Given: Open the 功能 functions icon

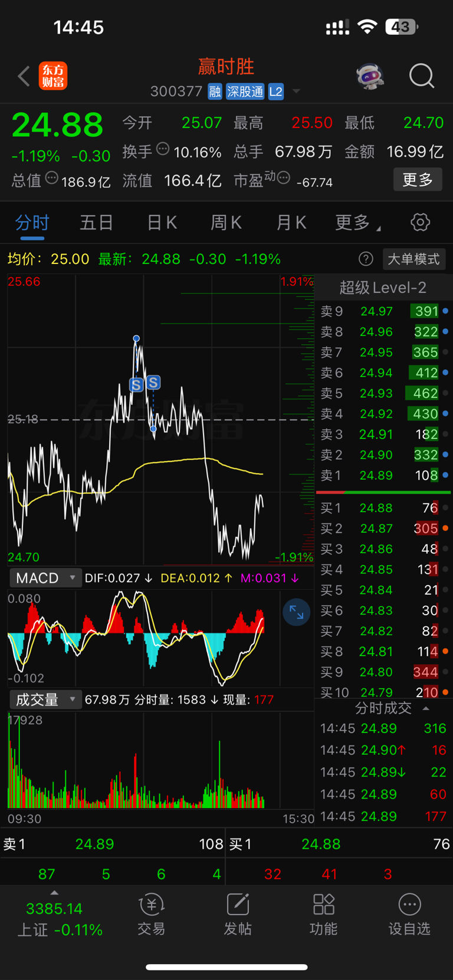Looking at the screenshot, I should click(324, 914).
